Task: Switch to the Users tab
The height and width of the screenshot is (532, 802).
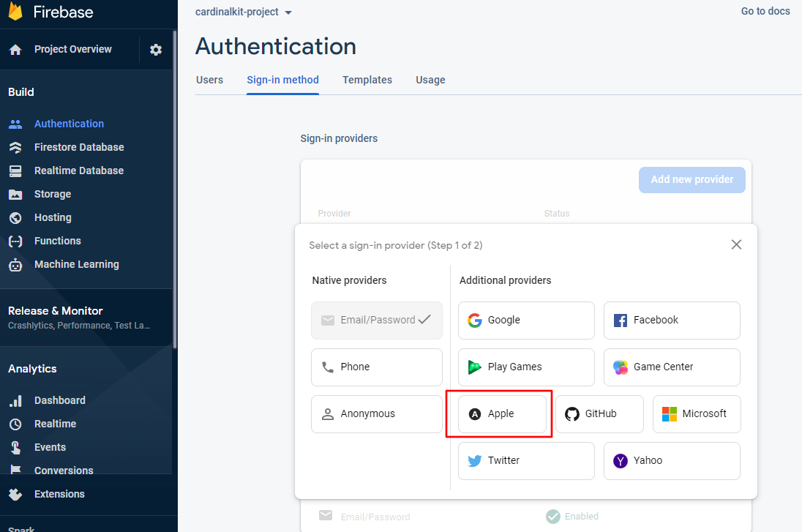Action: pyautogui.click(x=209, y=80)
